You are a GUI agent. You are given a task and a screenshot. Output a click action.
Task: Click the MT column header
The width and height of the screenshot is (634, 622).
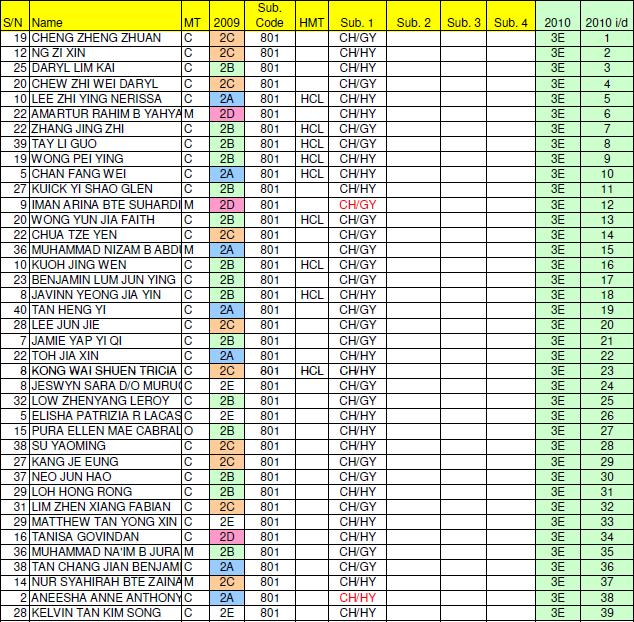point(195,16)
